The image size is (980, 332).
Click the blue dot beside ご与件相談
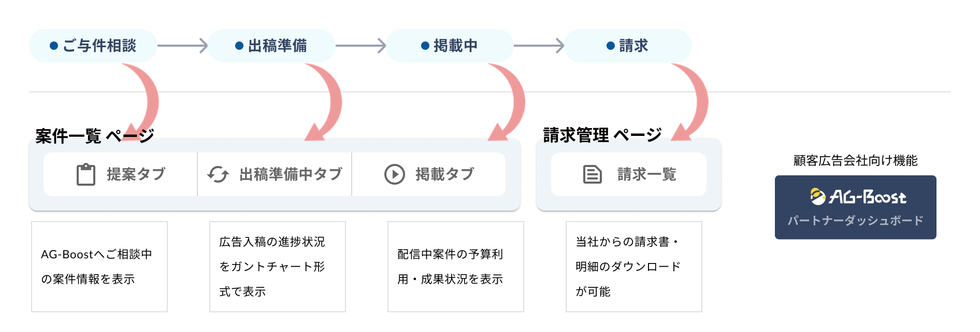click(x=53, y=46)
